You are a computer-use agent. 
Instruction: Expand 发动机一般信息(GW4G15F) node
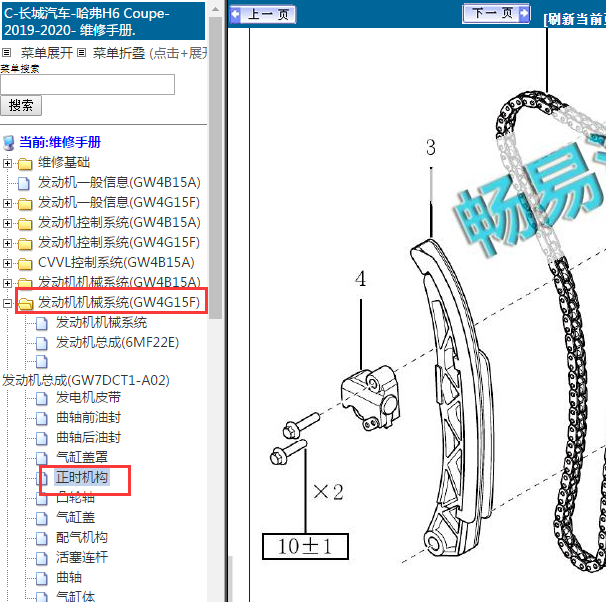[x=7, y=203]
